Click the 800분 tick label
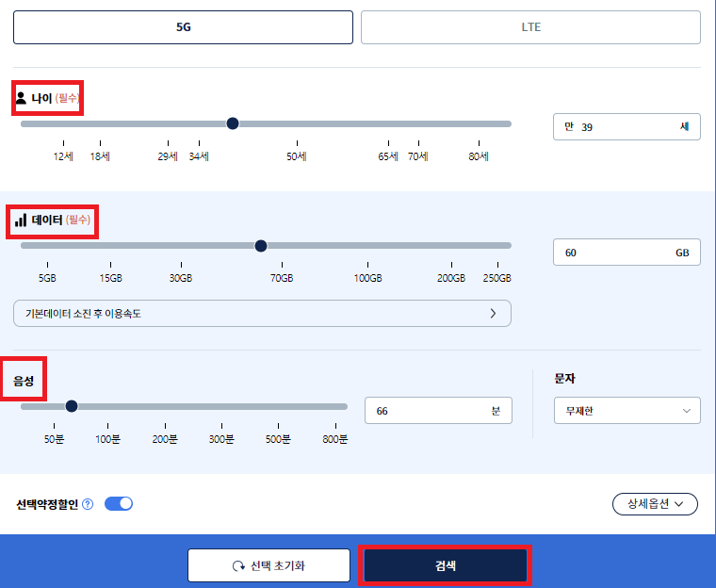Screen dimensions: 716x588 pos(335,439)
